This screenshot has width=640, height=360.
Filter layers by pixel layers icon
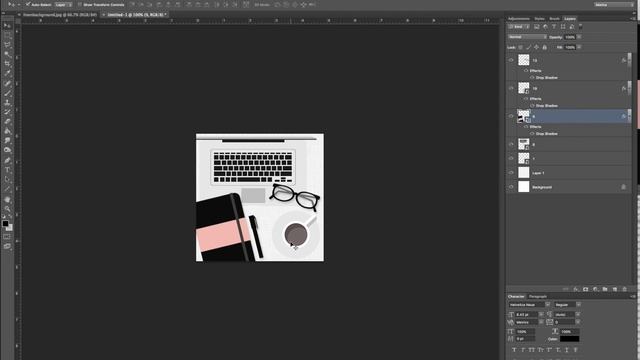[536, 27]
